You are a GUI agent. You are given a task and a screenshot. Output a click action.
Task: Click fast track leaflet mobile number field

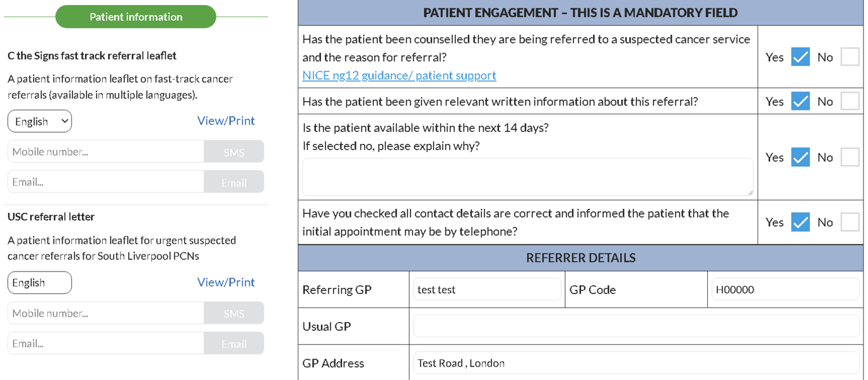105,152
